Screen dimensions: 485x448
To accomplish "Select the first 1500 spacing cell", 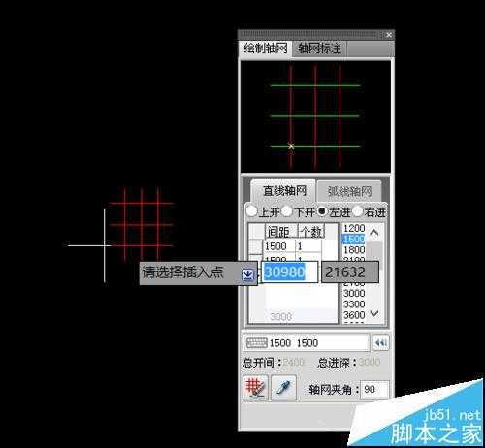I will 279,246.
